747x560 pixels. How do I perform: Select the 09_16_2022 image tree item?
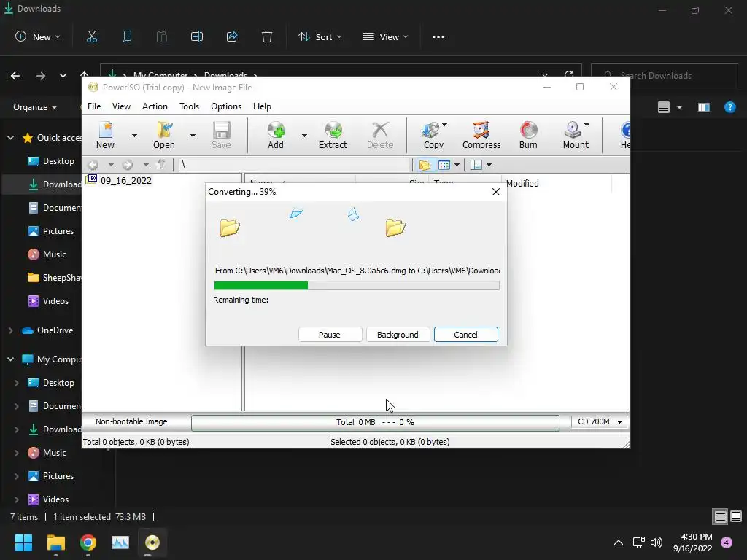point(119,180)
